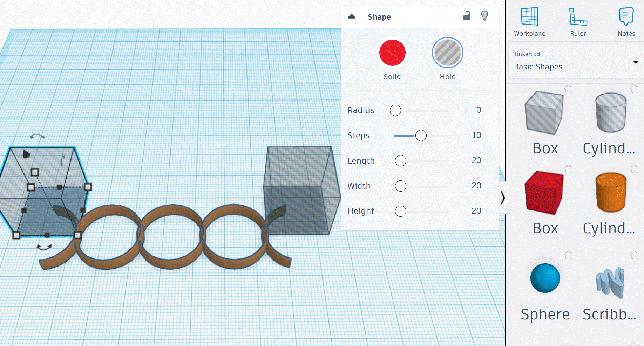The image size is (644, 346).
Task: Click the "Tinkercad" library caption
Action: pyautogui.click(x=527, y=54)
